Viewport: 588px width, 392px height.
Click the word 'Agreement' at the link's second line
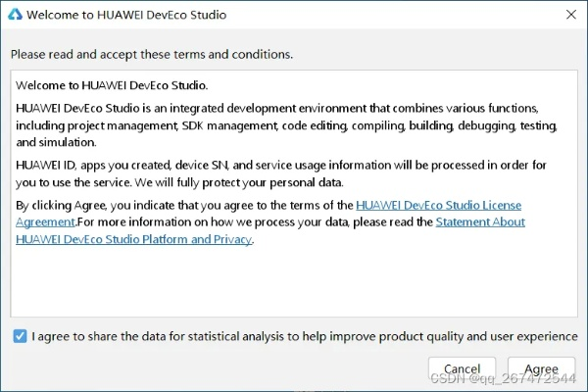click(45, 222)
